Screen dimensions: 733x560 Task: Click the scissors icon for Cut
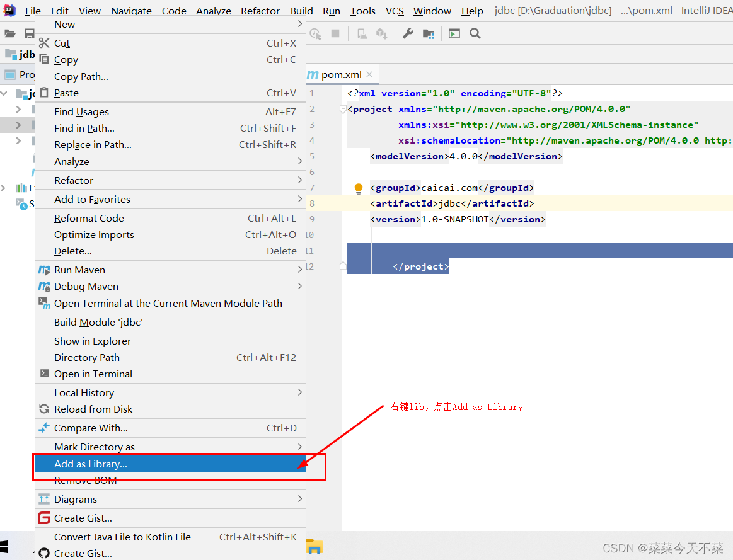click(x=44, y=43)
